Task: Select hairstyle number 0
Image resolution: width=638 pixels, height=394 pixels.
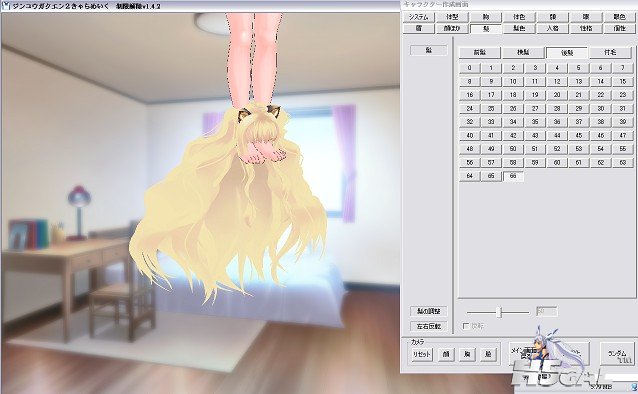Action: coord(470,68)
